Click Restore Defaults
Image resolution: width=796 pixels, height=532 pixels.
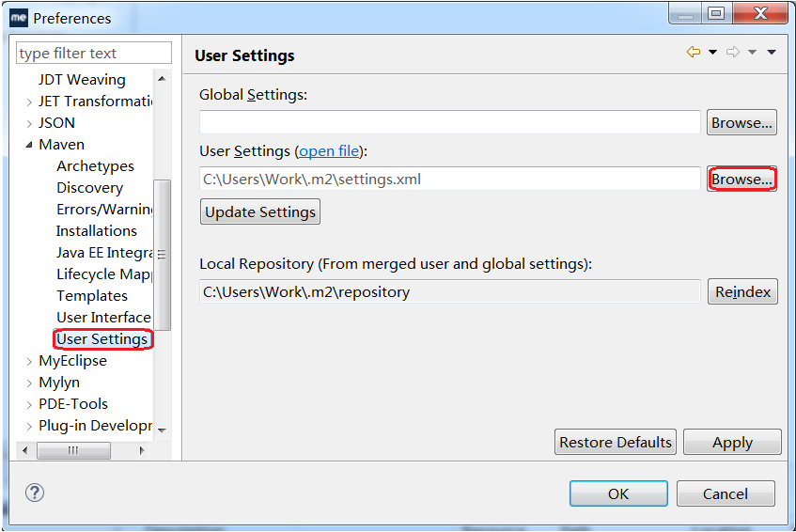pyautogui.click(x=616, y=442)
